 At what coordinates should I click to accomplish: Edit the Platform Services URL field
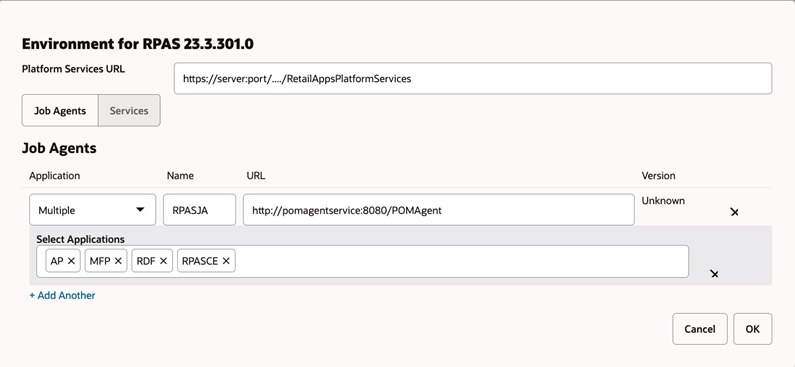(473, 79)
